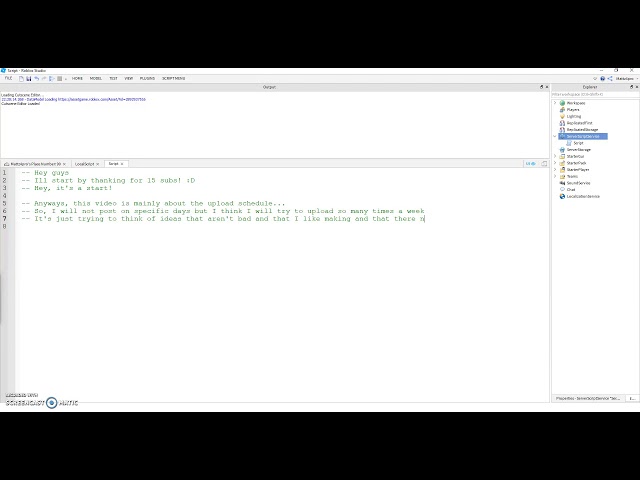This screenshot has width=640, height=480.
Task: Select StarterGui in Explorer
Action: (575, 156)
